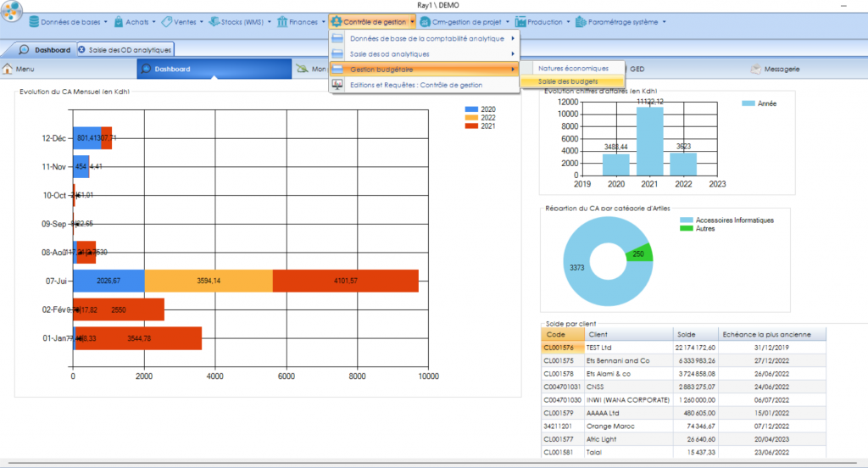Click the icon beside Gestion budgétaire
This screenshot has width=868, height=468.
tap(337, 70)
